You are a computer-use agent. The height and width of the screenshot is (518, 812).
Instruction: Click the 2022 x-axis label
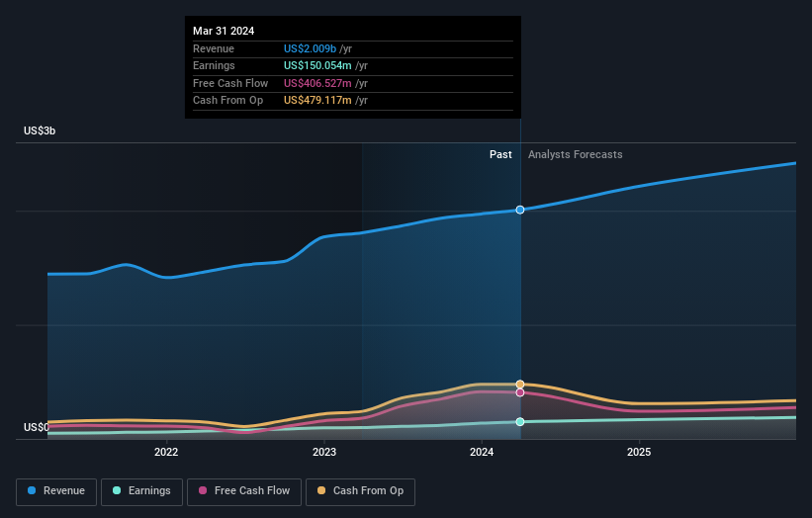[166, 452]
